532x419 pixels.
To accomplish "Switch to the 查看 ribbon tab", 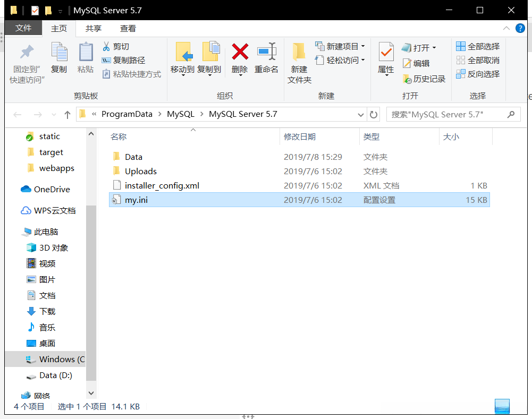I will tap(128, 29).
